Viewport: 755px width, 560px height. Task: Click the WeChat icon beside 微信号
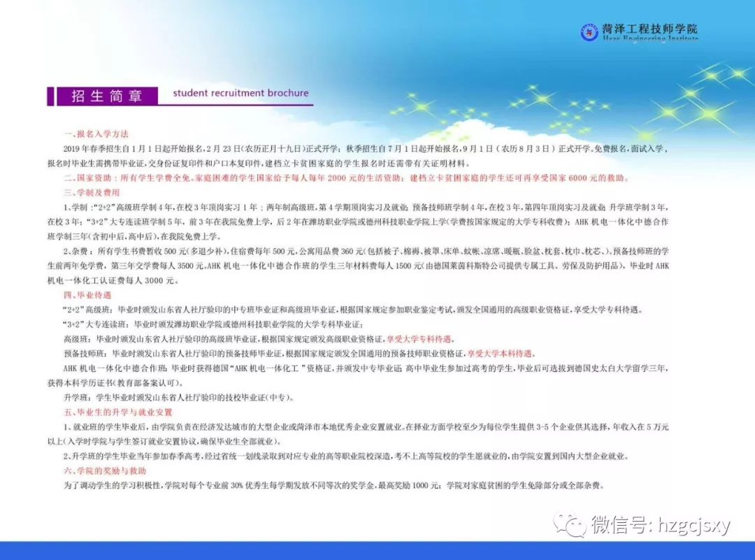[570, 524]
